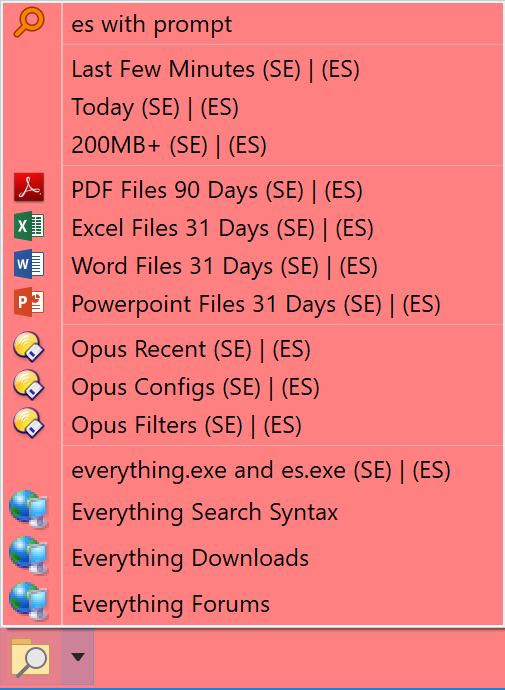Click the orange magnifier search icon
The image size is (505, 690).
tap(29, 22)
